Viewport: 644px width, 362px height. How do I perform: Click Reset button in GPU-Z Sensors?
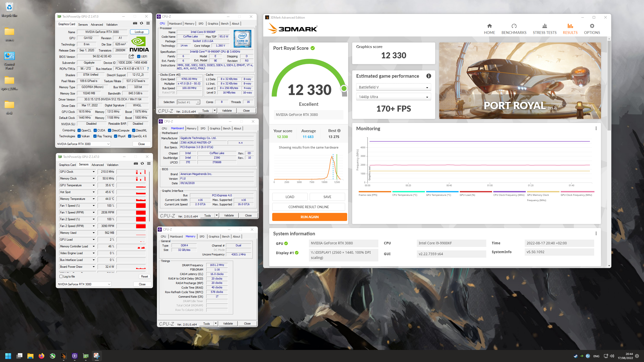click(x=144, y=277)
